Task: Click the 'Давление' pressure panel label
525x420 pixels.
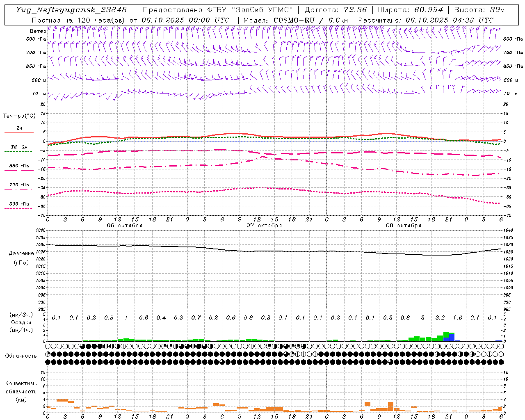Action: pyautogui.click(x=21, y=253)
